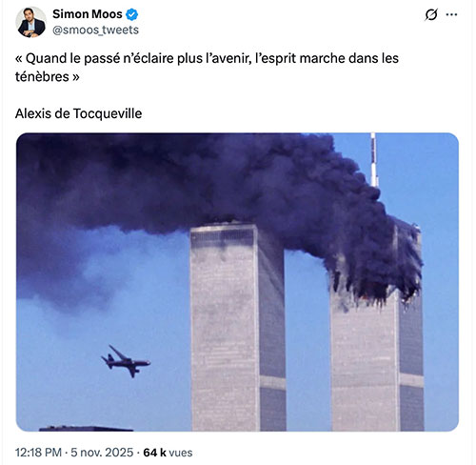The image size is (476, 465).
Task: Click the word l'avenir in the quote
Action: pos(229,58)
